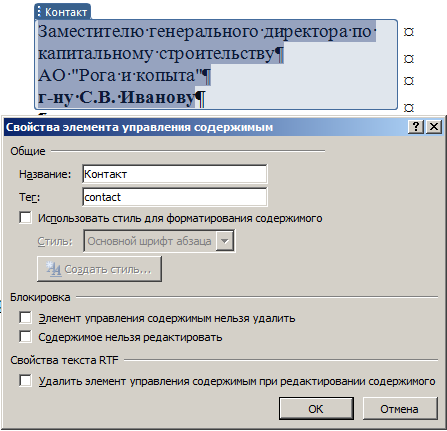The width and height of the screenshot is (447, 431).
Task: Click the Создать стиль button
Action: 99,269
